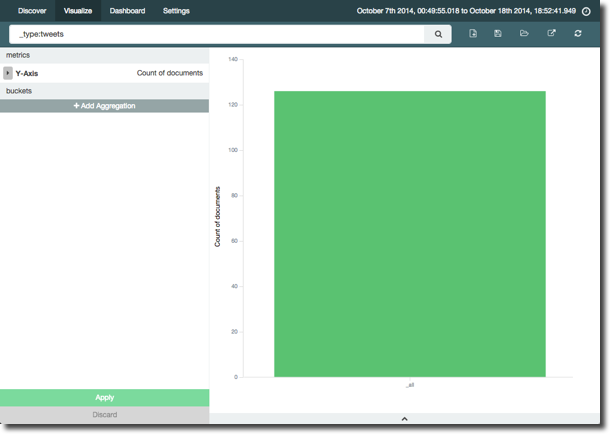Click the green bar in the chart
The image size is (610, 434).
[x=410, y=233]
